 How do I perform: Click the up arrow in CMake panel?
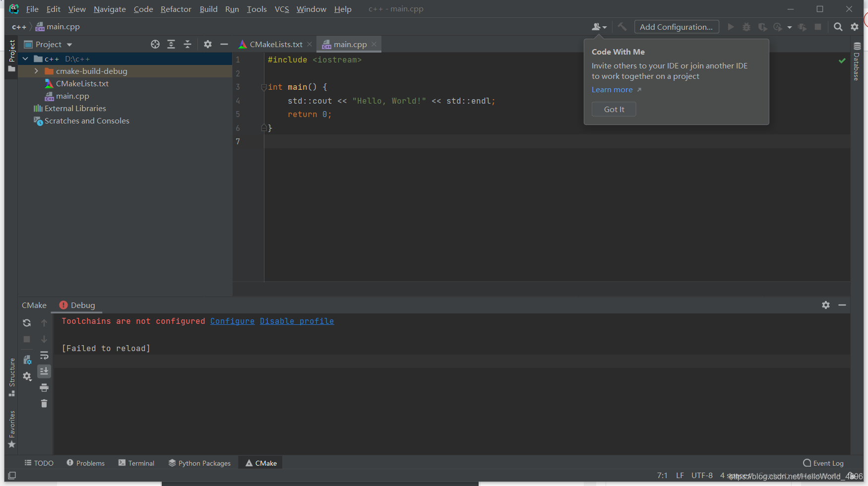[44, 323]
